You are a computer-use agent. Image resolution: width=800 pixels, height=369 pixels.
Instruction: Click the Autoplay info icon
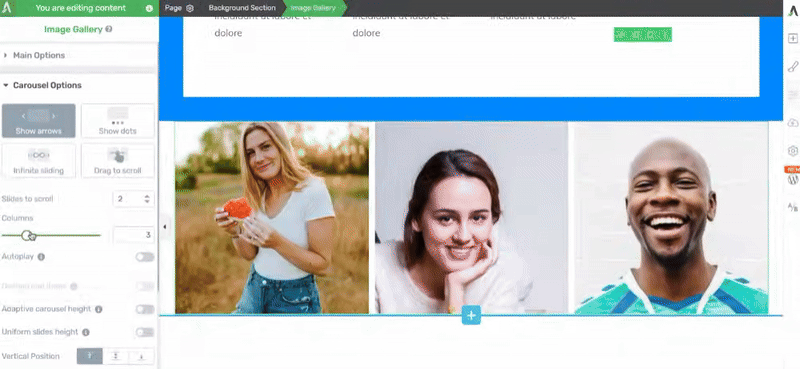click(41, 257)
